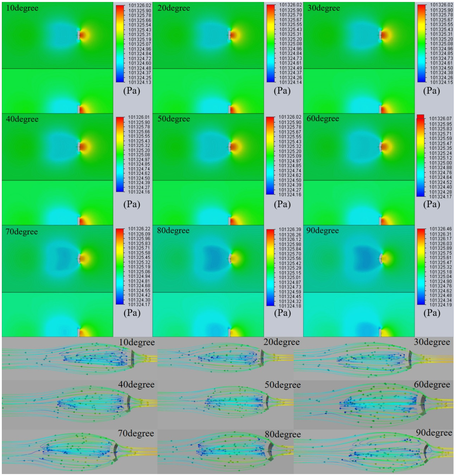Click color legend bar beside 10degree plot
Image resolution: width=456 pixels, height=476 pixels.
point(120,43)
